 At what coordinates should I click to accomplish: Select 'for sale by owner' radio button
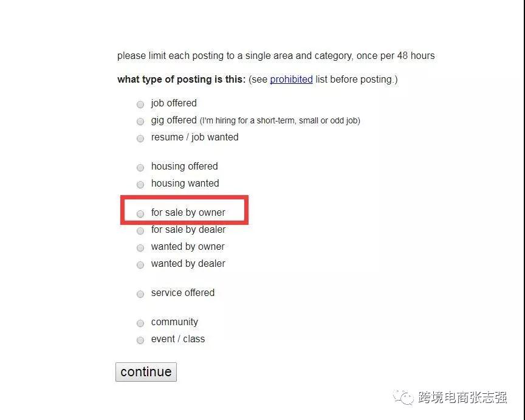coord(140,213)
